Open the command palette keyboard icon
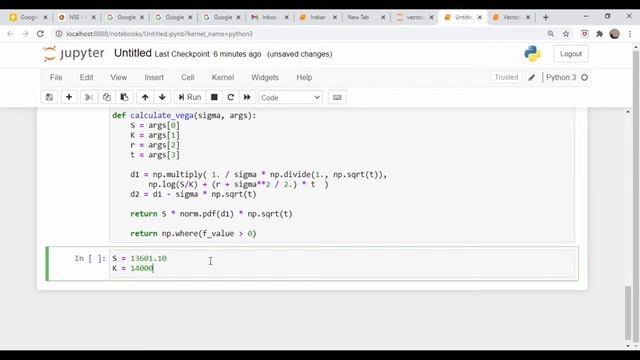 337,97
